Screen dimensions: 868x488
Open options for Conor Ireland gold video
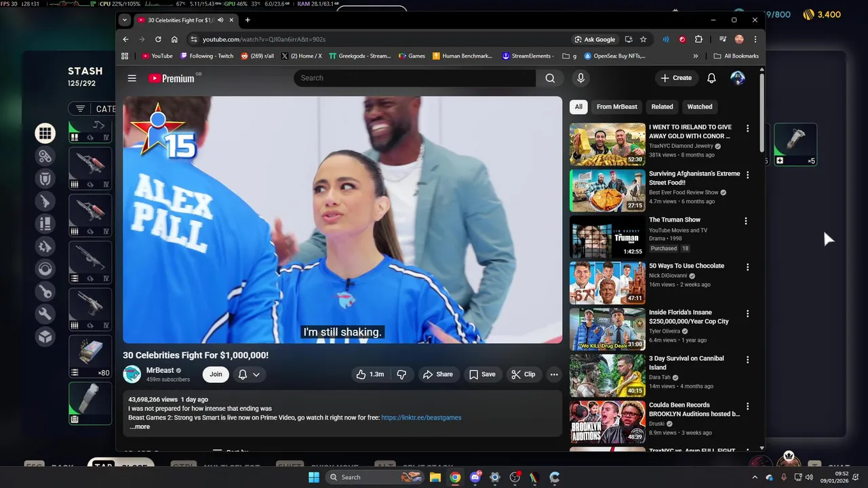[747, 128]
